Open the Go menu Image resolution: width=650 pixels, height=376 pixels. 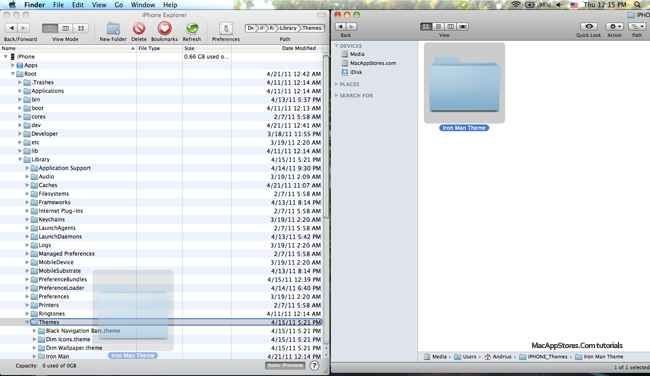point(119,5)
